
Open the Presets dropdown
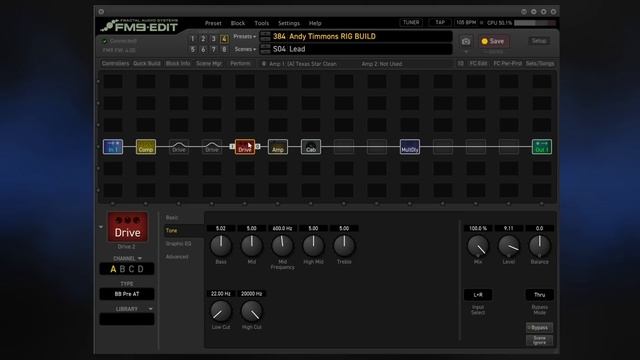click(244, 37)
